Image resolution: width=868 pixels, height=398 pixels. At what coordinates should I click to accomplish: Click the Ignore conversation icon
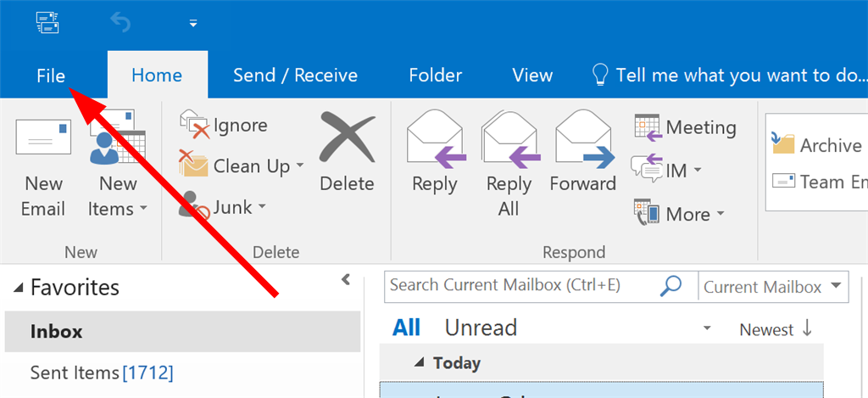[x=194, y=125]
